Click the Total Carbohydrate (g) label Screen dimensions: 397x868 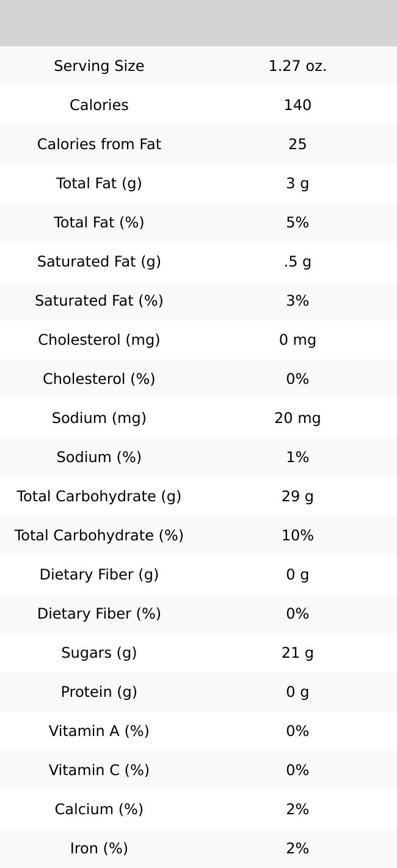[99, 496]
